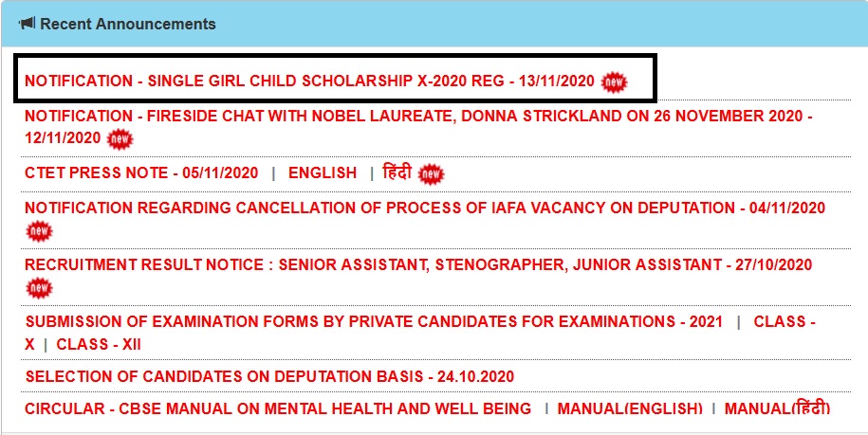This screenshot has height=435, width=868.
Task: Click new badge under IAFA vacancy notification
Action: (39, 231)
